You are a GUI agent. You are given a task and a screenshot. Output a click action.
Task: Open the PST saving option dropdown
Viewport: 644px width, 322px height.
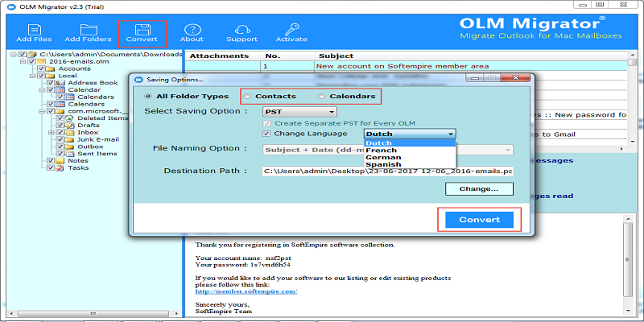click(x=299, y=112)
